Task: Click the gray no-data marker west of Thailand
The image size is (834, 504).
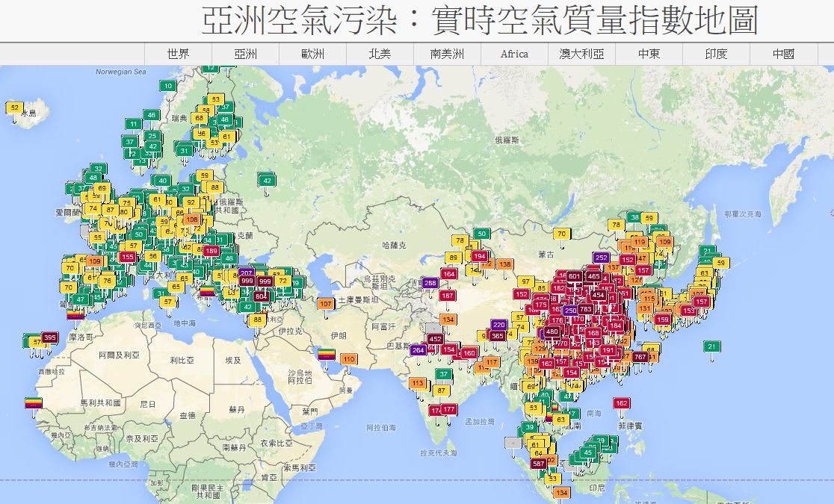Action: click(513, 442)
